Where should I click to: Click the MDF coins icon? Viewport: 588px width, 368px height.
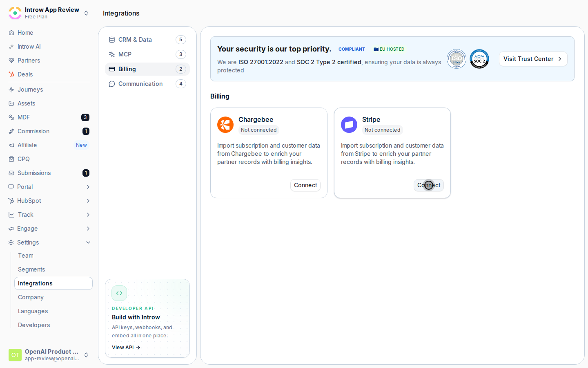click(x=11, y=117)
